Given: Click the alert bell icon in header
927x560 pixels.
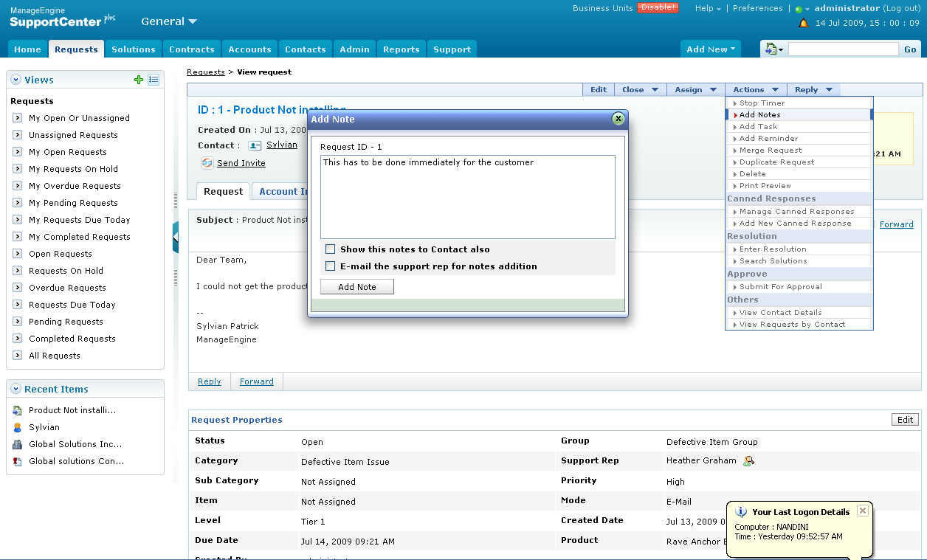Looking at the screenshot, I should click(x=804, y=24).
